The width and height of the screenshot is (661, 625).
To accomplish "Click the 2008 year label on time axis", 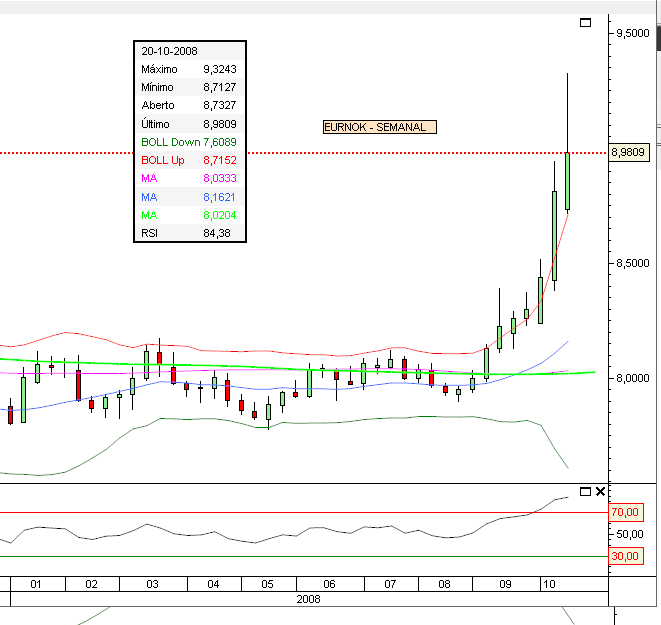I will point(309,599).
